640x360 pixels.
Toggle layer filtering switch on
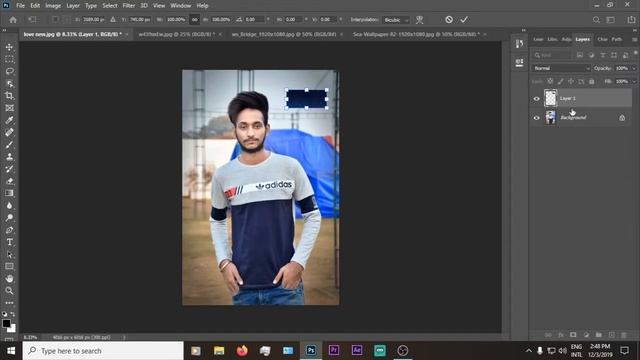tap(636, 53)
